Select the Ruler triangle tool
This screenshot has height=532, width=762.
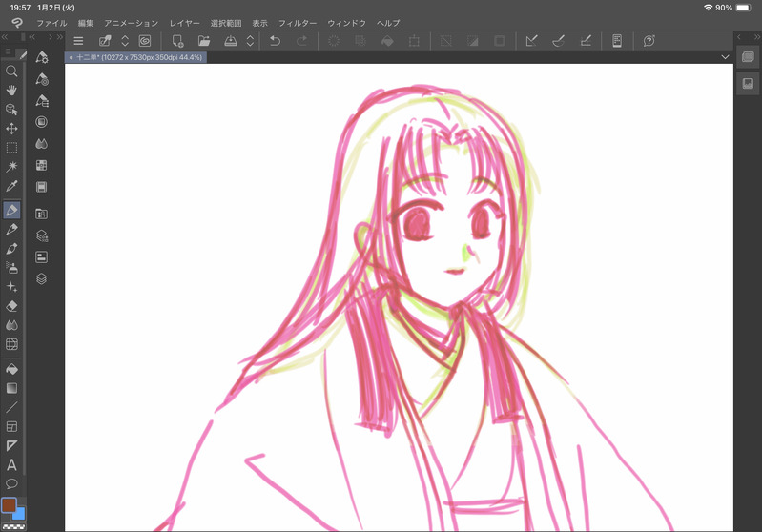[x=11, y=445]
